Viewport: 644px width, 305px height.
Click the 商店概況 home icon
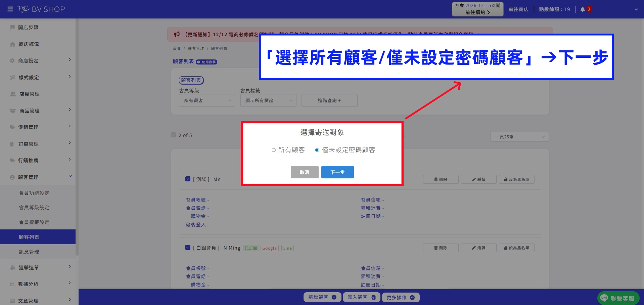(12, 44)
